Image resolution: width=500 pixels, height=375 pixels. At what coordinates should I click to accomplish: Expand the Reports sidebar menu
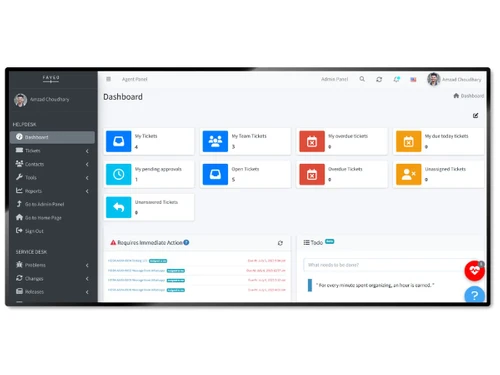pos(52,191)
